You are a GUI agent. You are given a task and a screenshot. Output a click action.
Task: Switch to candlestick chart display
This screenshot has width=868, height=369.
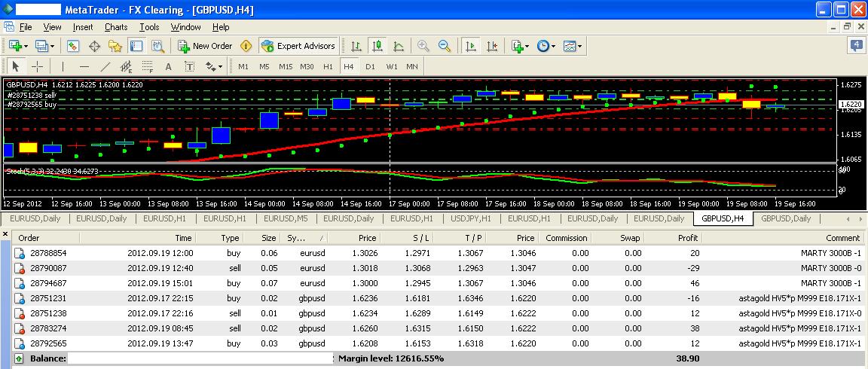[377, 46]
